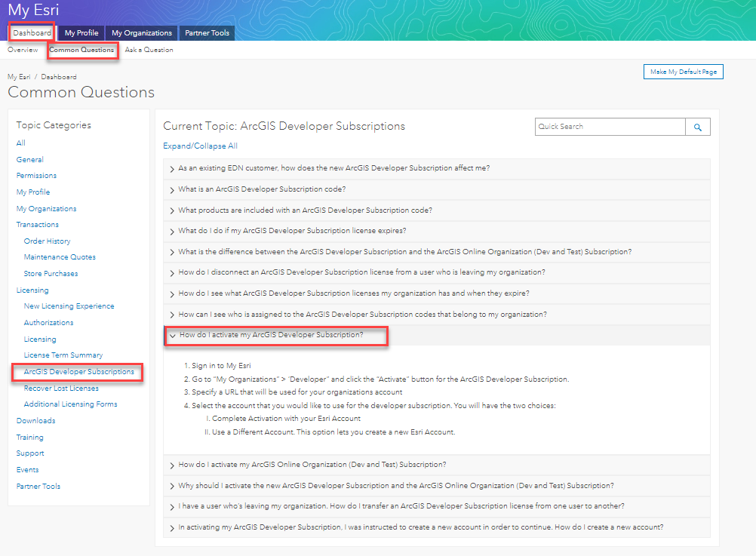Open My Profile topic in sidebar
The height and width of the screenshot is (556, 756).
pyautogui.click(x=32, y=192)
